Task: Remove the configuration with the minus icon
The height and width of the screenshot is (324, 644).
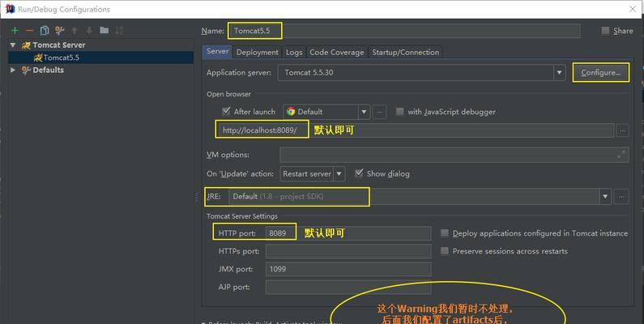Action: 30,31
